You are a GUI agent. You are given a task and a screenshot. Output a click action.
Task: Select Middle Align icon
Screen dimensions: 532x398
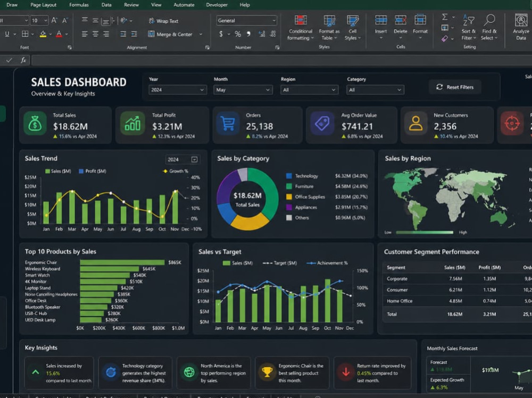click(x=95, y=21)
